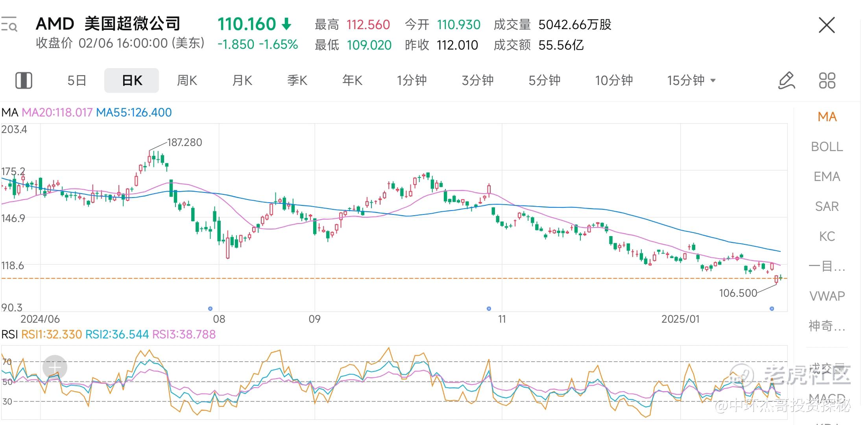This screenshot has height=425, width=868.
Task: Select the 5分钟 interval tab
Action: point(545,80)
